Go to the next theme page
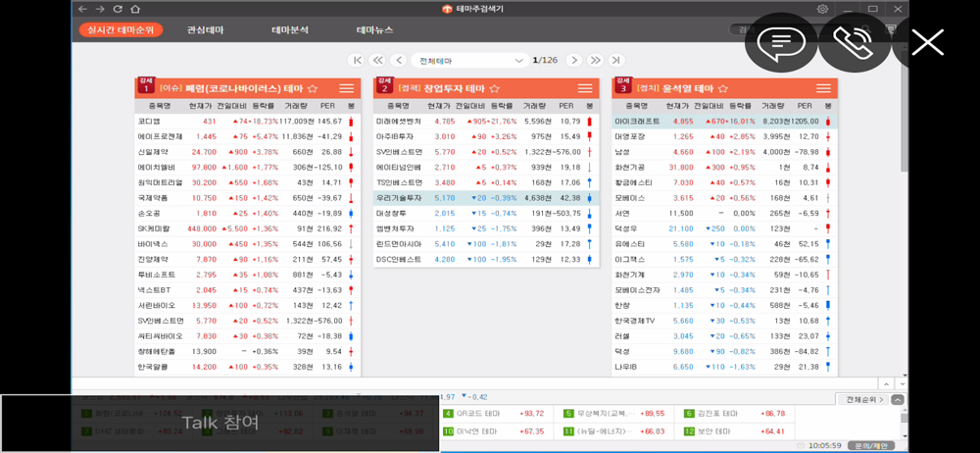Image resolution: width=980 pixels, height=453 pixels. tap(573, 60)
